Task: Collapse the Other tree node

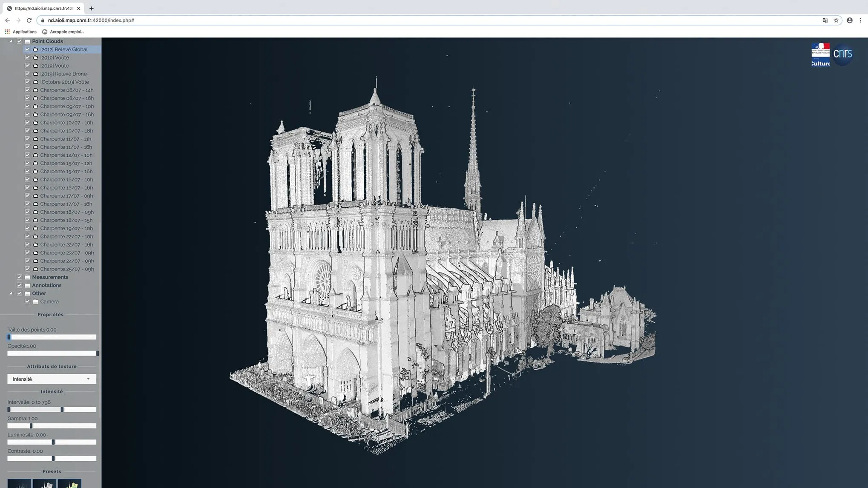Action: (x=11, y=293)
